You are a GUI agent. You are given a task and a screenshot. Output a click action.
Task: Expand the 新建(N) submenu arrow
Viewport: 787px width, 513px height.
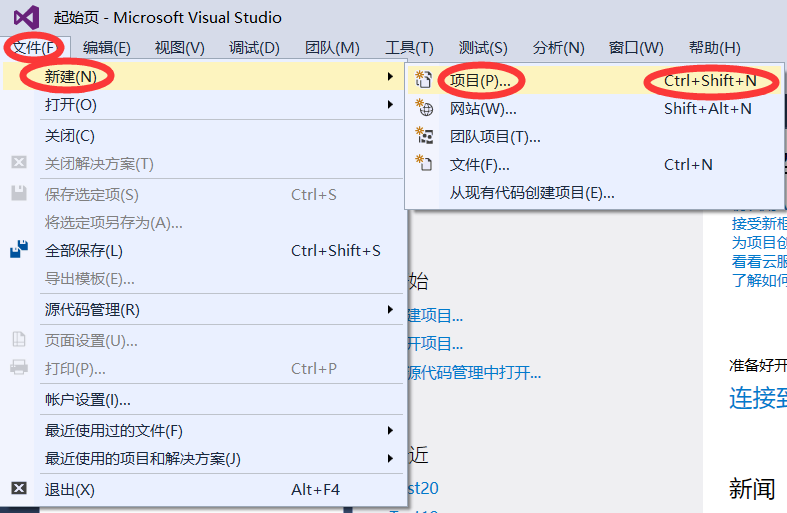point(390,76)
